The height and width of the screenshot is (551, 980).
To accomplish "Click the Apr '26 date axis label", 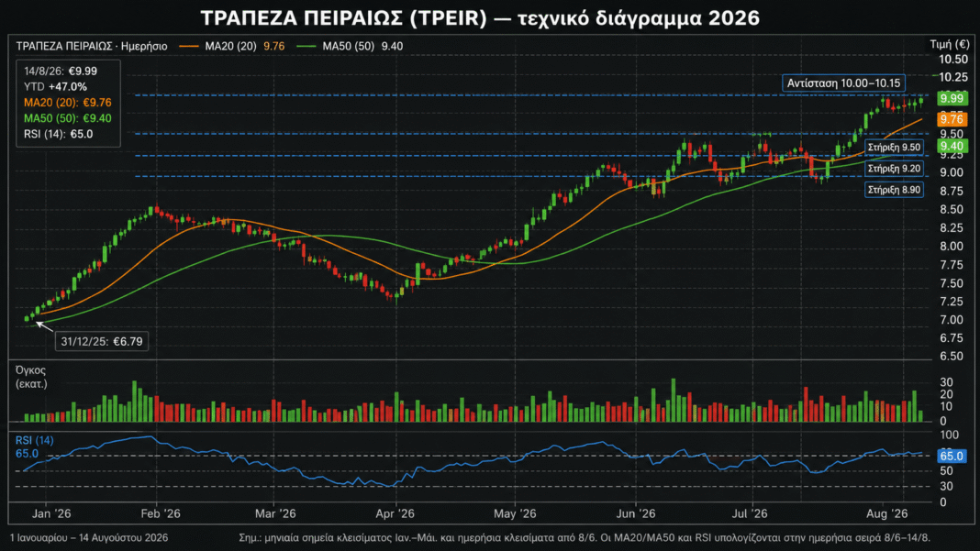I will (395, 513).
